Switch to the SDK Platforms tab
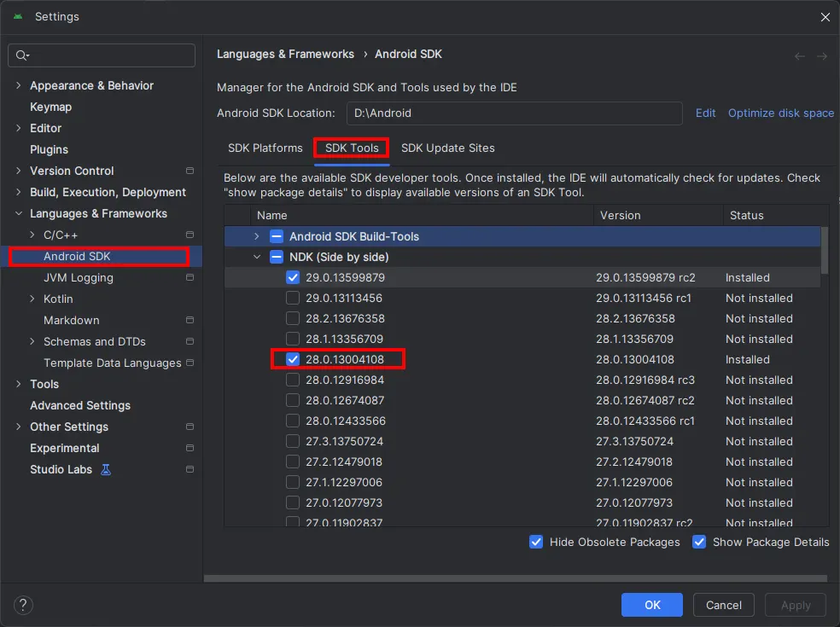The height and width of the screenshot is (627, 840). (x=265, y=148)
